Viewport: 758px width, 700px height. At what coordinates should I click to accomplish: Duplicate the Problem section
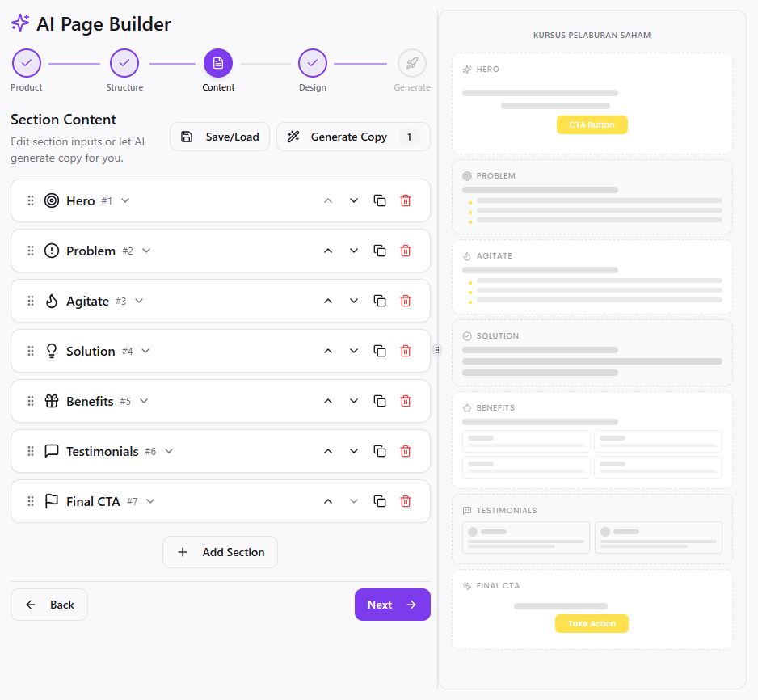coord(380,251)
